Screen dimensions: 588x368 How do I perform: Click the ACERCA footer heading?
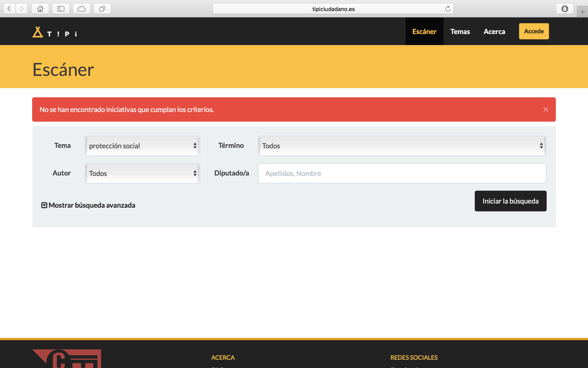point(223,357)
